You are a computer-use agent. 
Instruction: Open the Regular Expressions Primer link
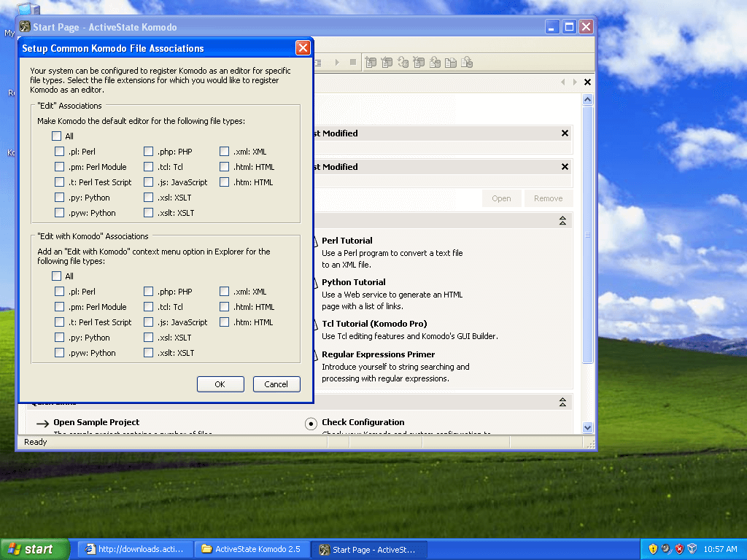(379, 354)
